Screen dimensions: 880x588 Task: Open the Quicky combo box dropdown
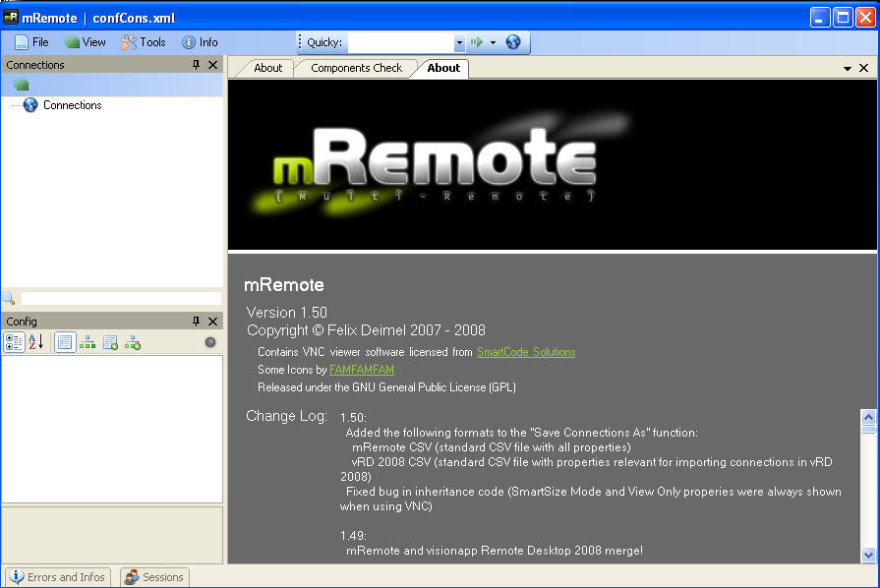459,43
